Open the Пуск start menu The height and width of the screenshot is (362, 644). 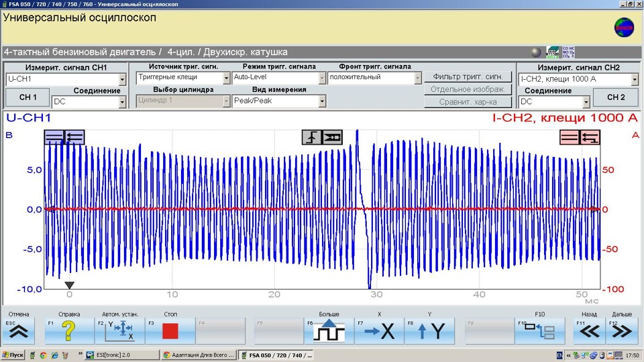[13, 355]
